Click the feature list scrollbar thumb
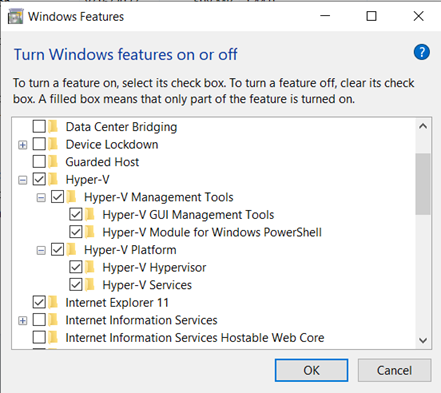 point(423,184)
